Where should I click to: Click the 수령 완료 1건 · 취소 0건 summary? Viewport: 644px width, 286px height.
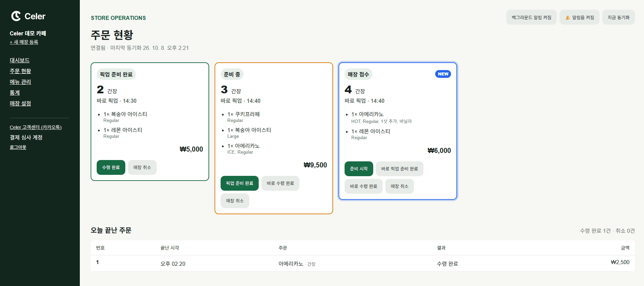coord(607,231)
